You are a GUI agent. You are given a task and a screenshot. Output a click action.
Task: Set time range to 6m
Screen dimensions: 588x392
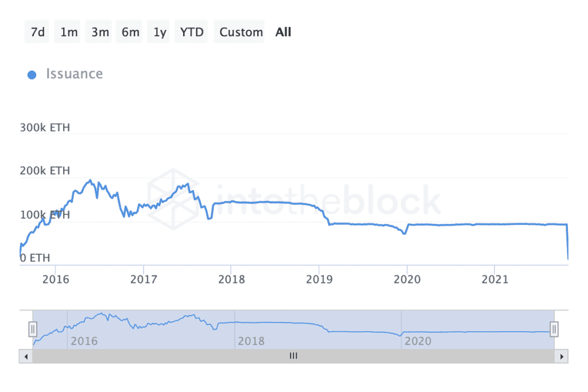130,32
